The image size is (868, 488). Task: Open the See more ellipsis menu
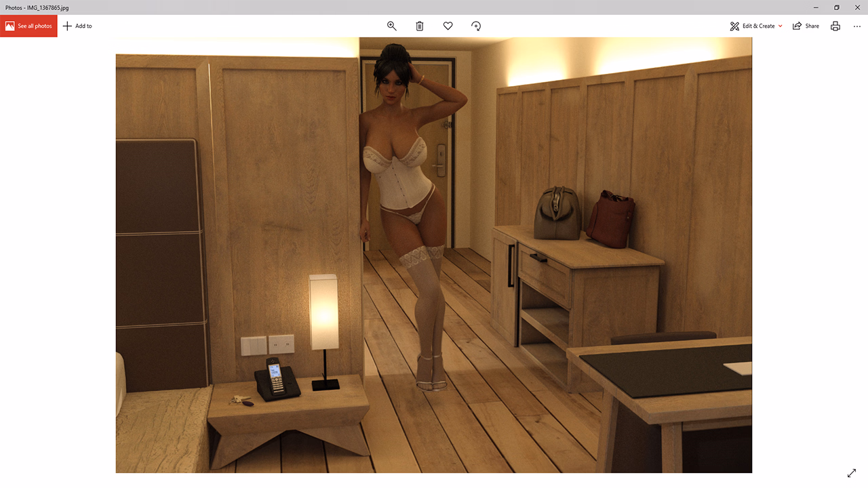(856, 26)
